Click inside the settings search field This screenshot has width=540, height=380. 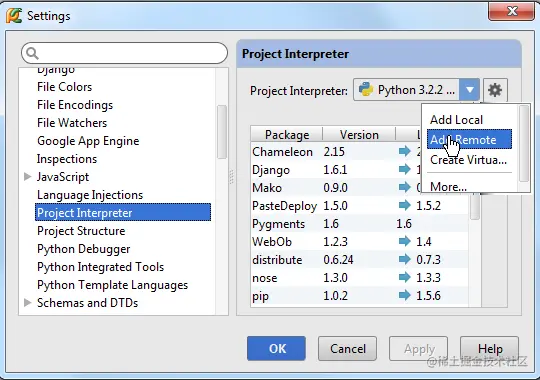pos(124,53)
